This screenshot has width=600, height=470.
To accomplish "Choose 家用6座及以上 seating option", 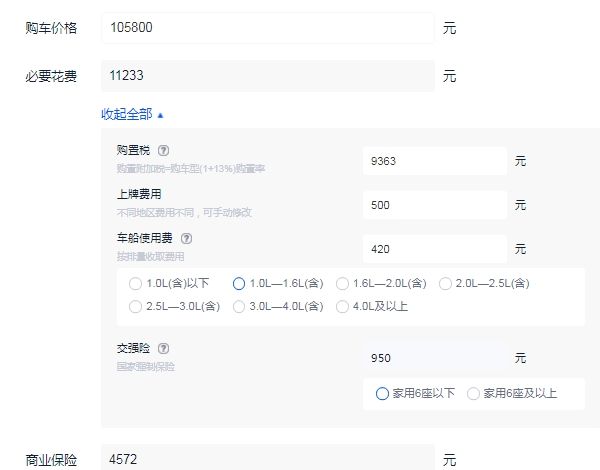I will point(512,393).
